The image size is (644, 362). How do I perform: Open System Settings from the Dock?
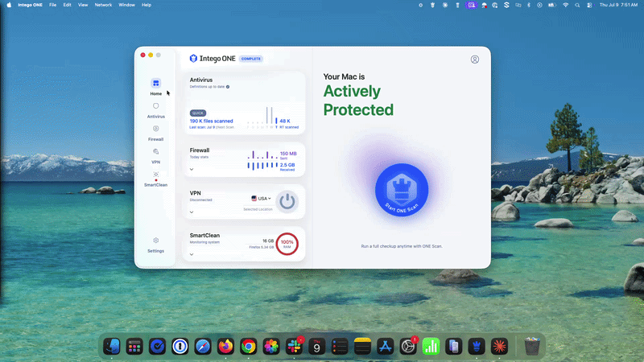click(x=408, y=347)
